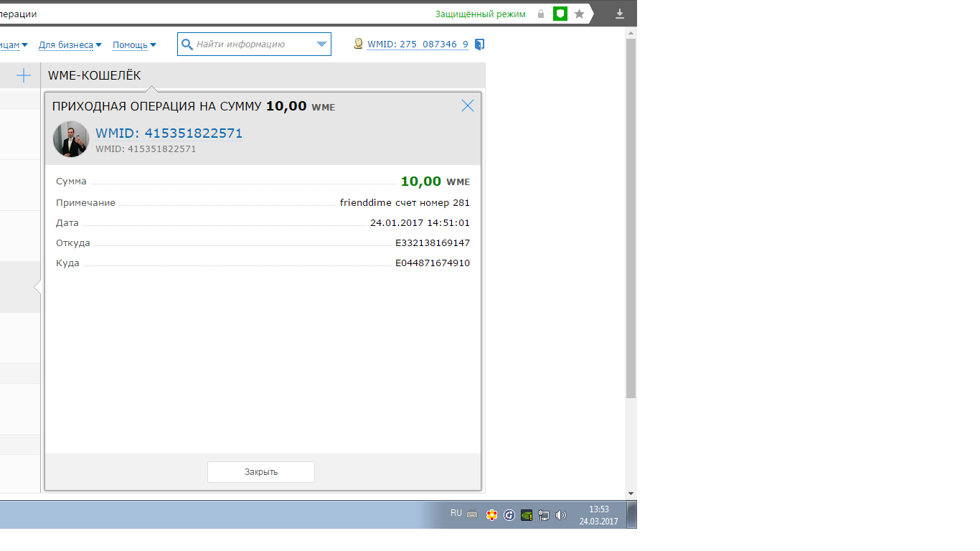Click the sender's avatar photo
Screen dimensions: 980x551
(x=71, y=139)
